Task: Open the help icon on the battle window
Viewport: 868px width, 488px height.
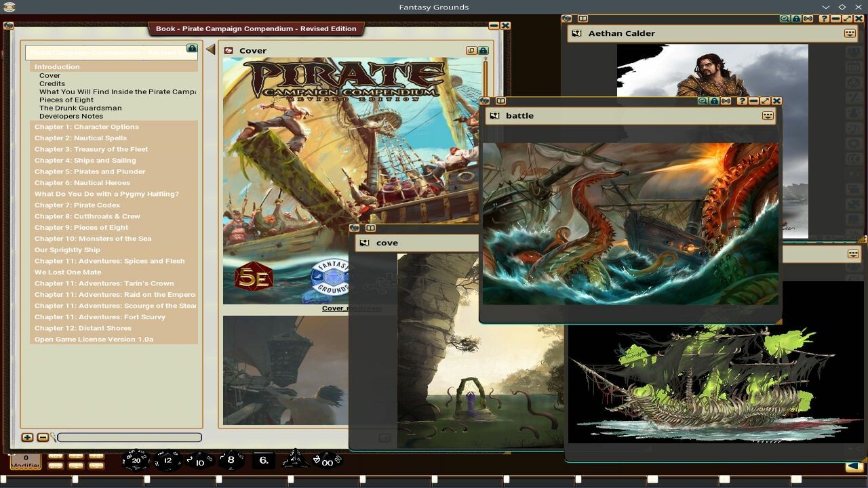Action: coord(743,100)
